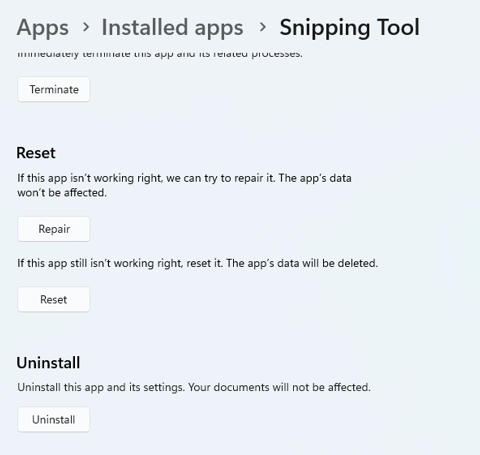The width and height of the screenshot is (480, 455).
Task: Click 'Your documents will not be affected' sentence
Action: click(279, 387)
